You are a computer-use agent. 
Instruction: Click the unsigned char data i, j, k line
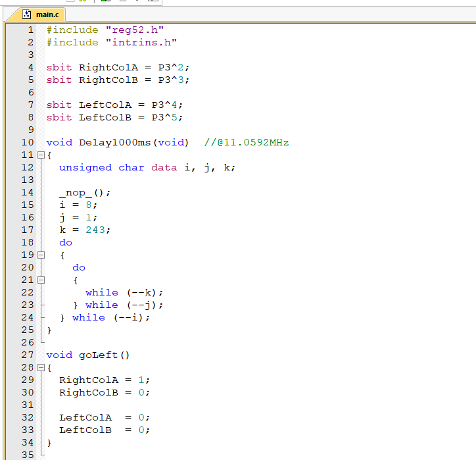point(147,167)
